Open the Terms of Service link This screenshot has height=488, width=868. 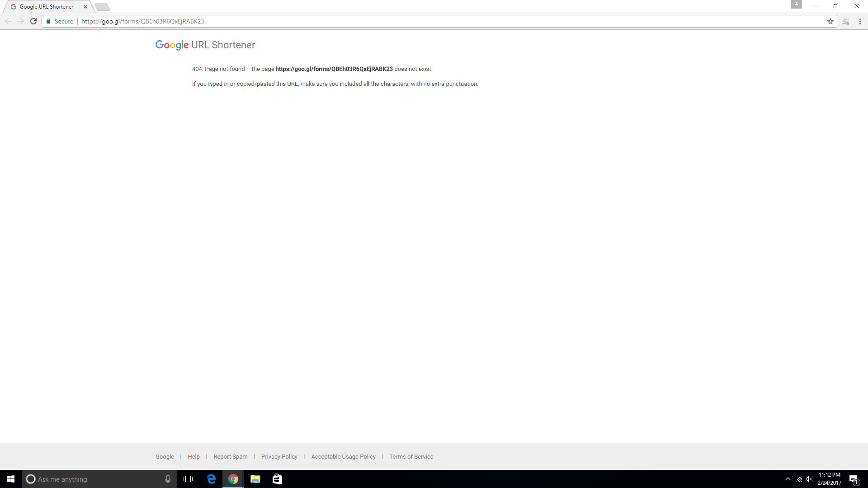pos(411,457)
